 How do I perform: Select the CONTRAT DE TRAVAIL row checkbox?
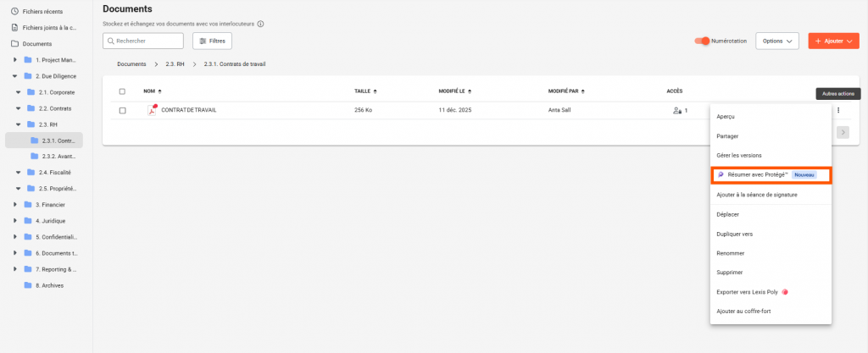coord(122,110)
